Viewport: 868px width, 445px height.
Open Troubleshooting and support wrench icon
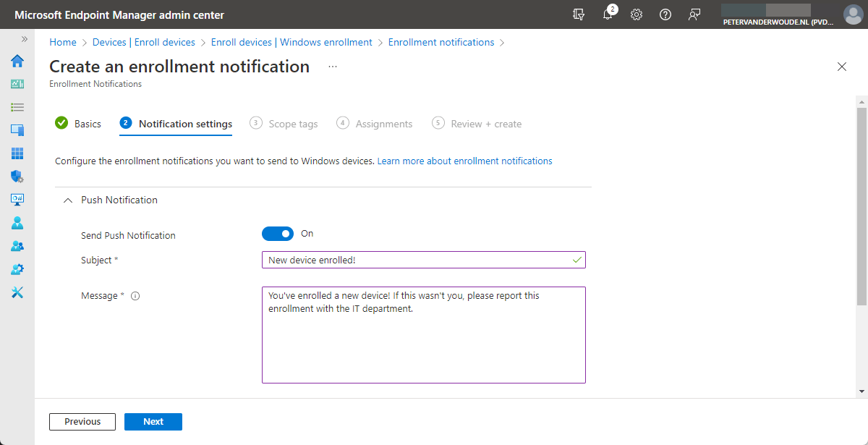coord(17,292)
